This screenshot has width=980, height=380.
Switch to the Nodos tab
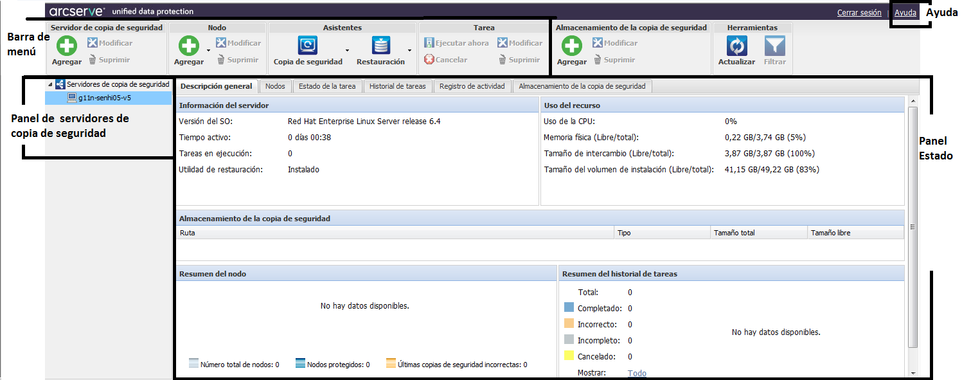(275, 86)
